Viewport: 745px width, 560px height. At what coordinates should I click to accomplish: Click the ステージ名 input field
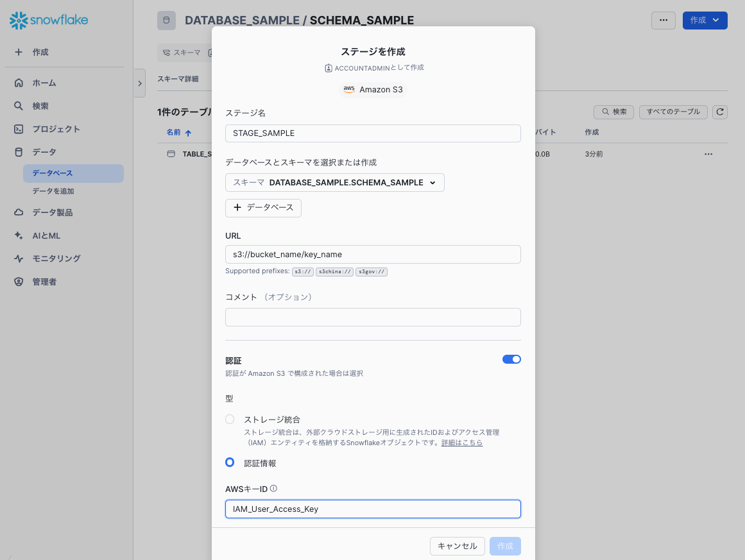click(x=373, y=133)
